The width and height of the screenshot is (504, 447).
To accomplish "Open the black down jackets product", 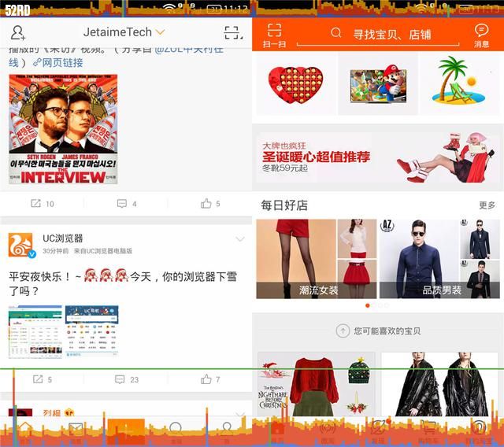I will pyautogui.click(x=439, y=384).
